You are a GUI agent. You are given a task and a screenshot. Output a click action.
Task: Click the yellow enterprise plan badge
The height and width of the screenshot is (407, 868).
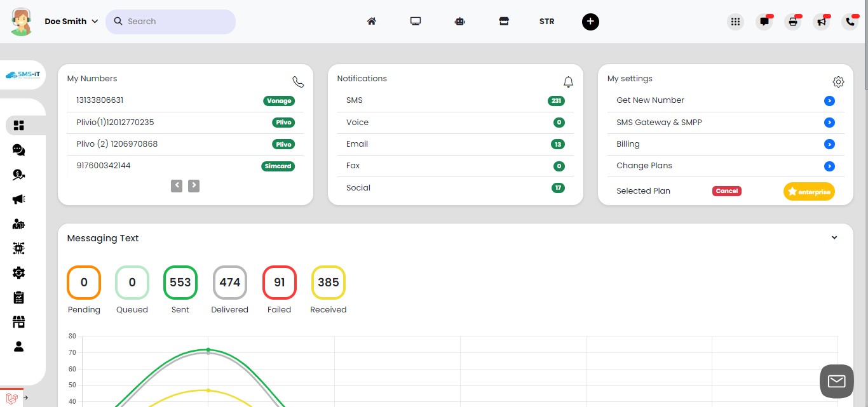coord(809,191)
